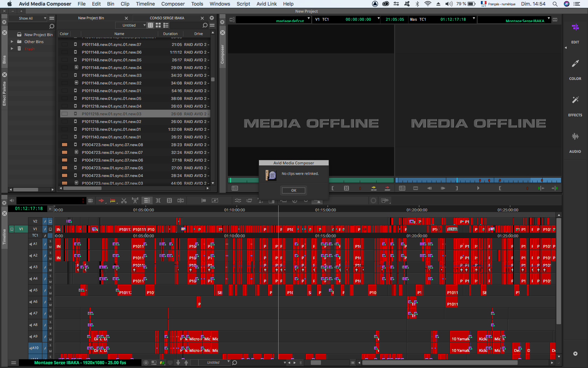Switch bin to Script view icon

pos(166,25)
